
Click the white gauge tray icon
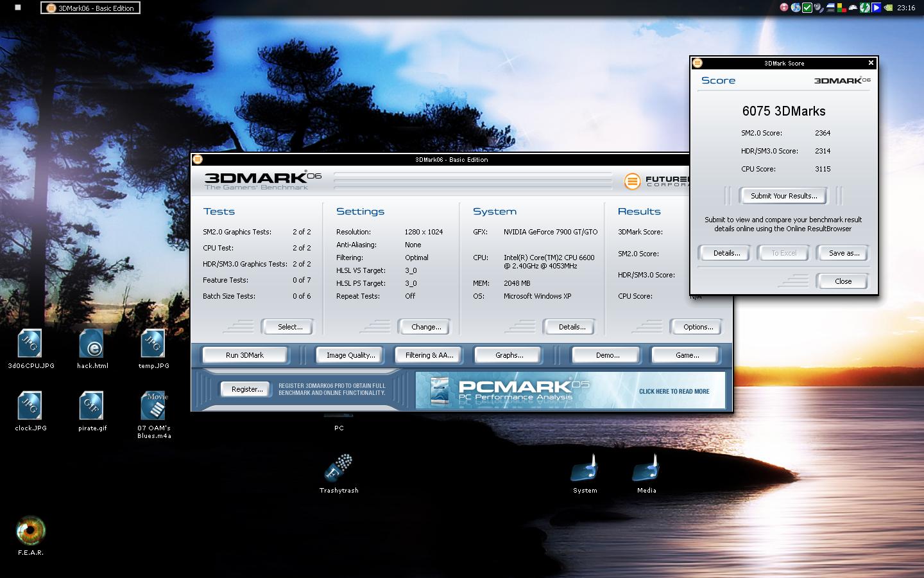coord(853,8)
